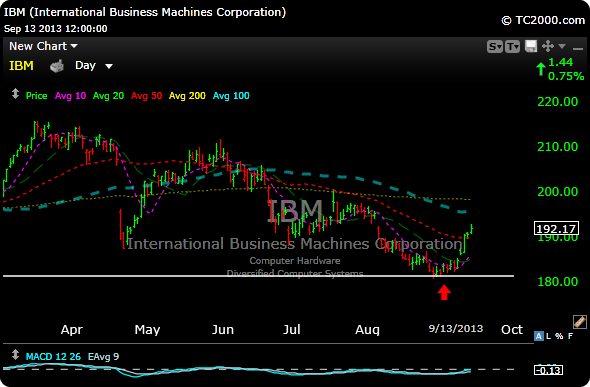The image size is (590, 387).
Task: Select the Avg 100 indicator legend
Action: point(231,96)
